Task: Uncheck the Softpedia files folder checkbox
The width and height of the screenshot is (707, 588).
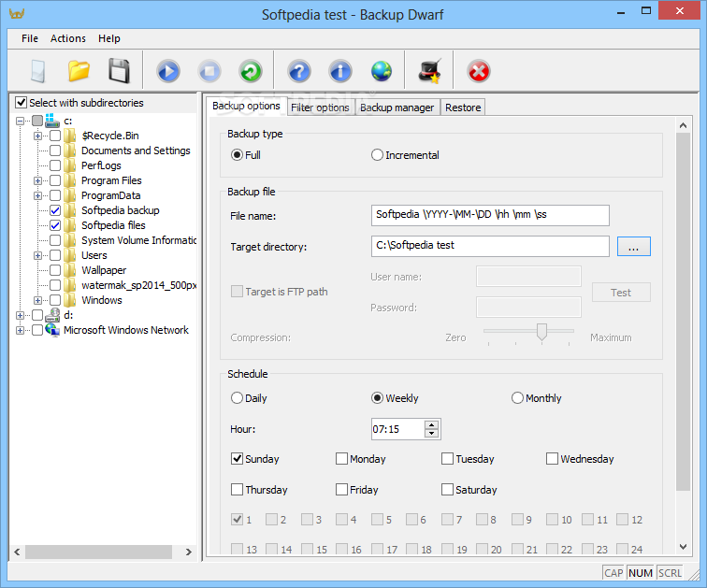Action: pyautogui.click(x=55, y=225)
